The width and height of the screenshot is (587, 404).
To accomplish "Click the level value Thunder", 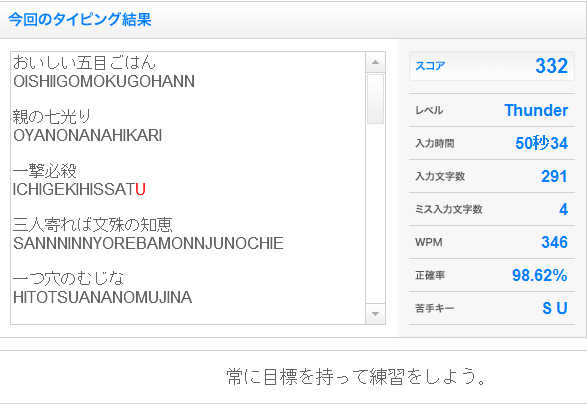I will [x=536, y=110].
